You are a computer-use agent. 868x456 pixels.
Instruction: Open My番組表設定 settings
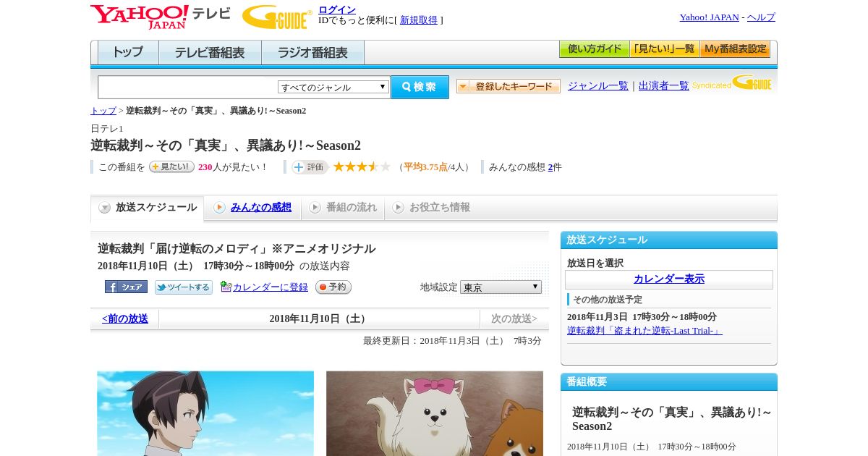click(x=735, y=49)
